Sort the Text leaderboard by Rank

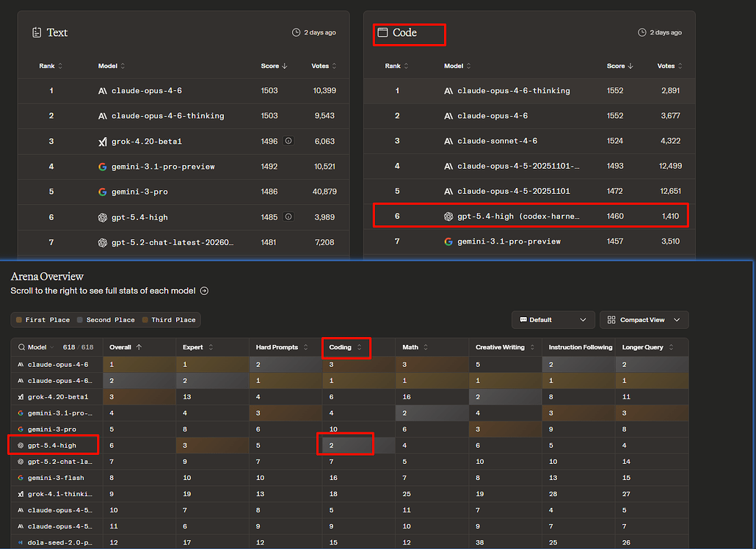pyautogui.click(x=51, y=66)
